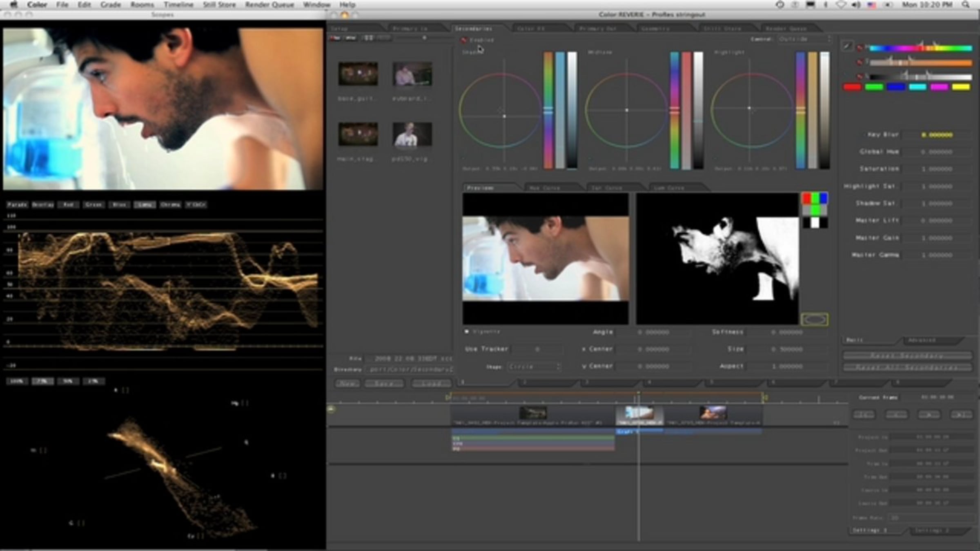Select the keyboard player grade thumbnail
Viewport: 980px width, 551px height.
[412, 74]
